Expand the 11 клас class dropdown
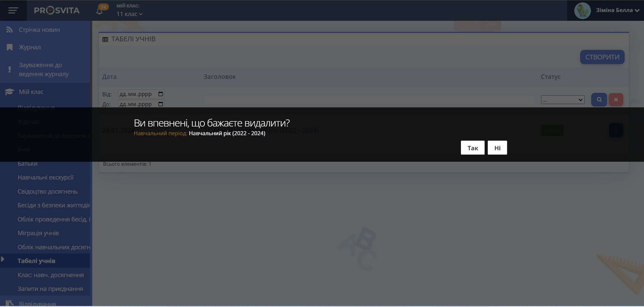 (129, 14)
